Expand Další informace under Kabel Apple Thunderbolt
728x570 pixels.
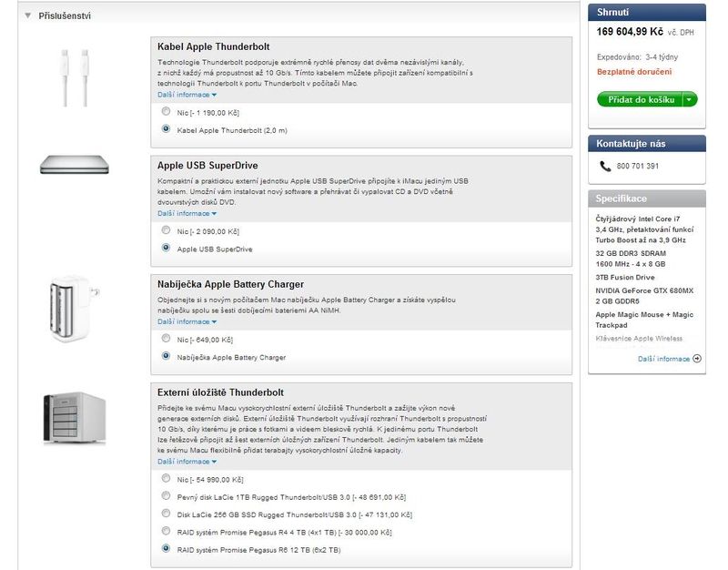coord(187,95)
